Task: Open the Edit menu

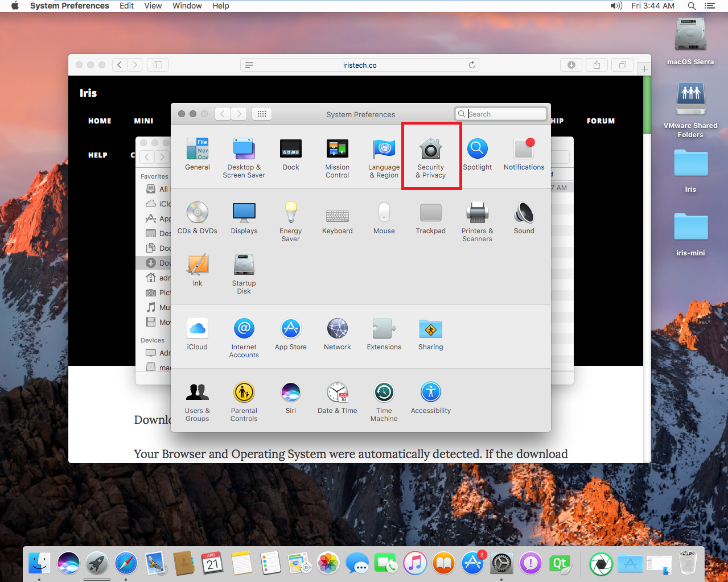Action: 126,6
